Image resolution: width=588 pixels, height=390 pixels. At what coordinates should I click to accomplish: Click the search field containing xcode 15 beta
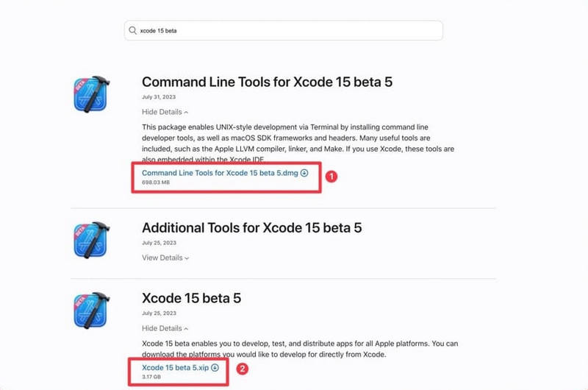[x=284, y=30]
